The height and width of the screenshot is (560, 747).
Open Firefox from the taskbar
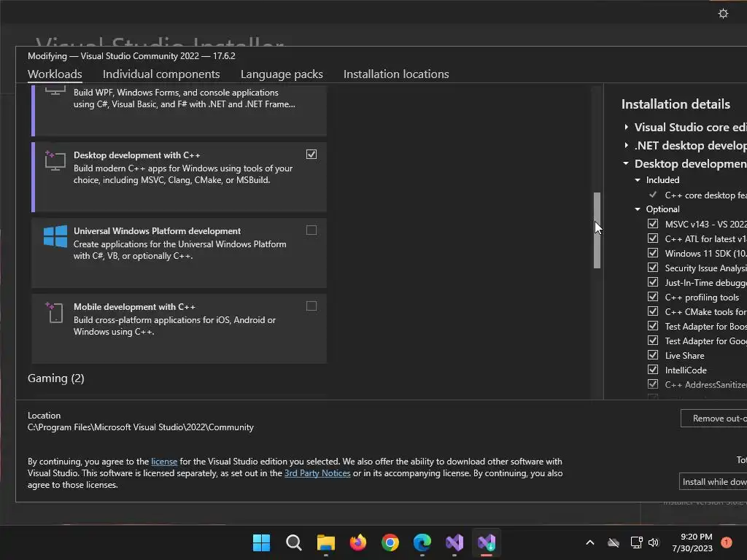(357, 542)
